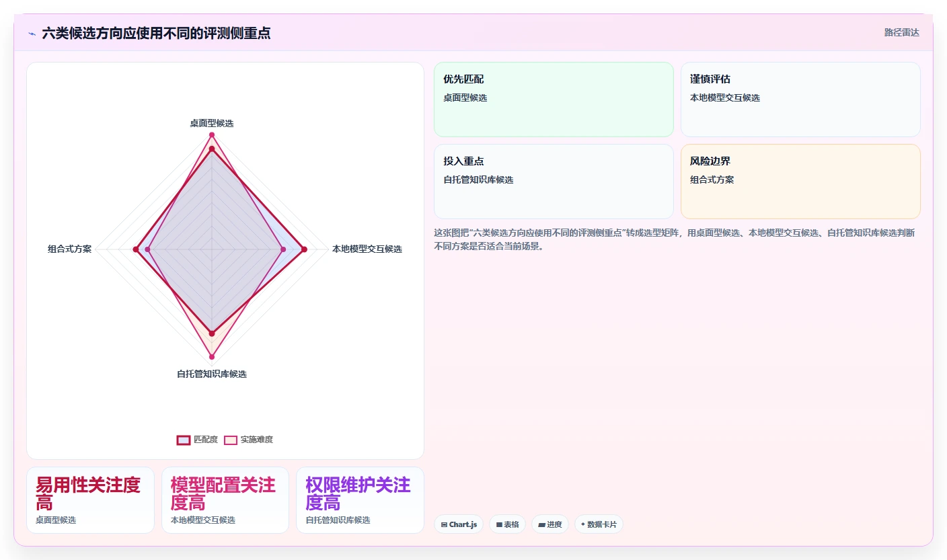Select the 进度 chip
Screen dimensions: 947x560
[550, 524]
